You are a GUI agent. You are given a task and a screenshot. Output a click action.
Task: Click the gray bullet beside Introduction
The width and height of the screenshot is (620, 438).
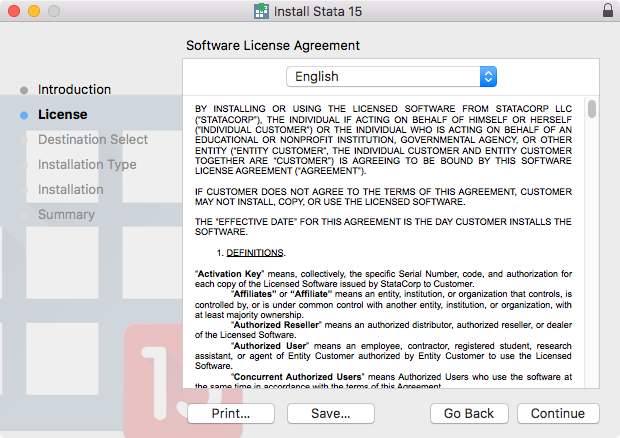coord(24,90)
